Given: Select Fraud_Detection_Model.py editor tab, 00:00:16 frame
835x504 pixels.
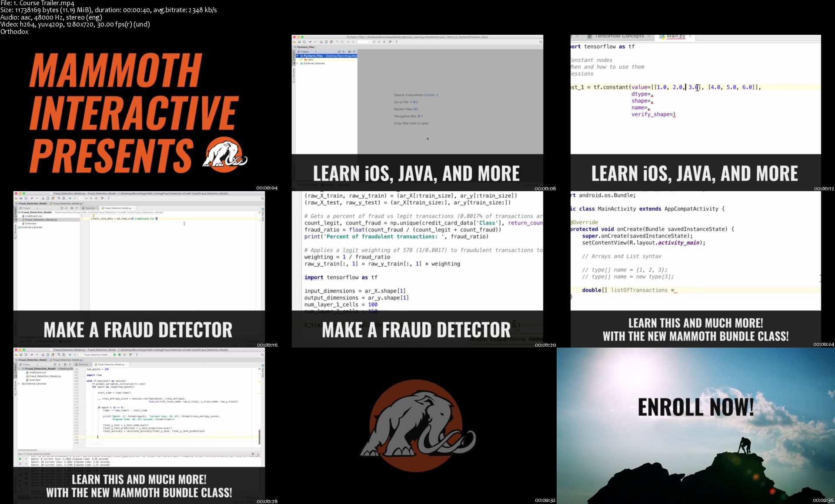Looking at the screenshot, I should pyautogui.click(x=117, y=208).
